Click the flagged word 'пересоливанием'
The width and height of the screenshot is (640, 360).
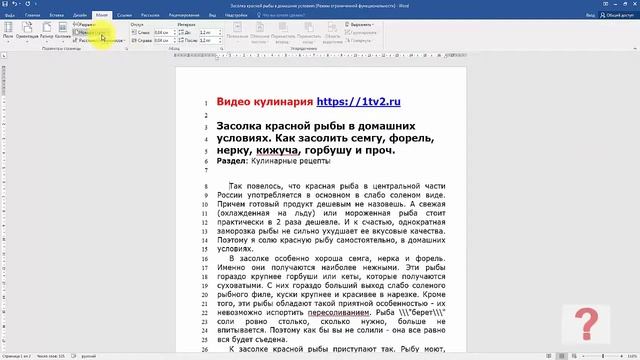tap(338, 313)
